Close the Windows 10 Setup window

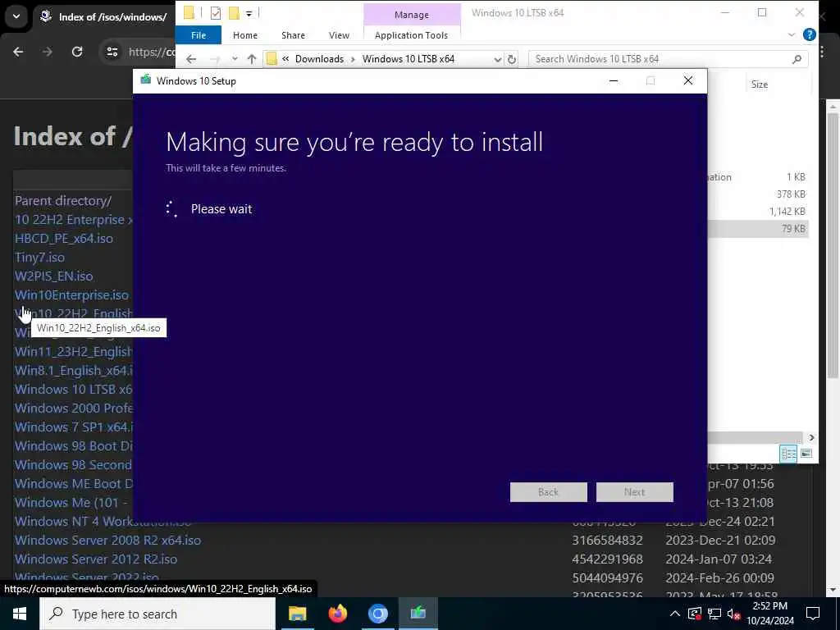tap(688, 81)
